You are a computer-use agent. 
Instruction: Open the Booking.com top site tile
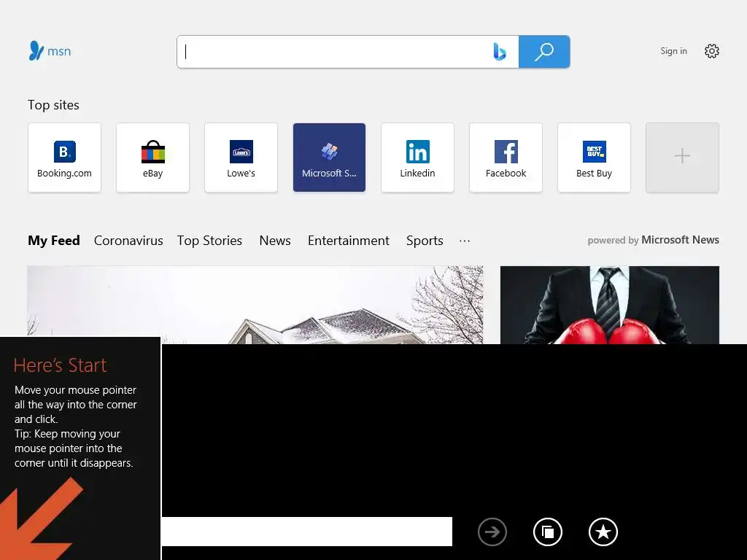coord(64,157)
